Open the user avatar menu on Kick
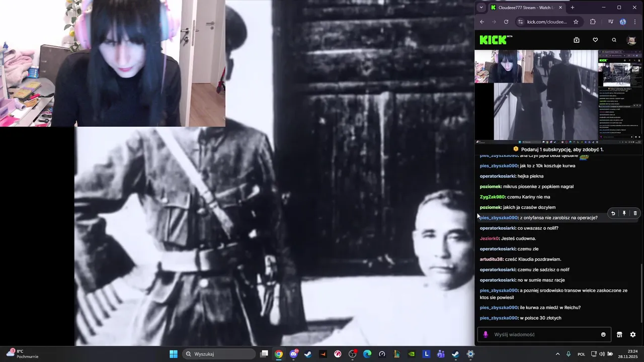Viewport: 644px width, 362px height. [632, 40]
